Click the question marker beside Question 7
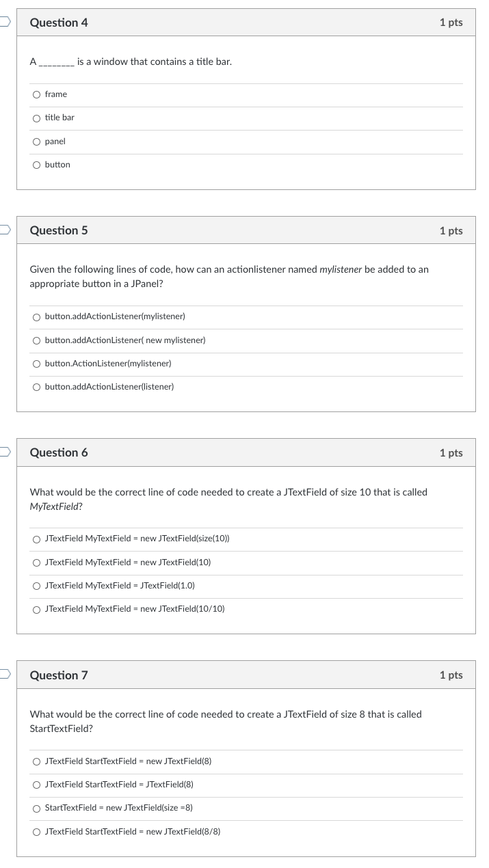 click(3, 675)
